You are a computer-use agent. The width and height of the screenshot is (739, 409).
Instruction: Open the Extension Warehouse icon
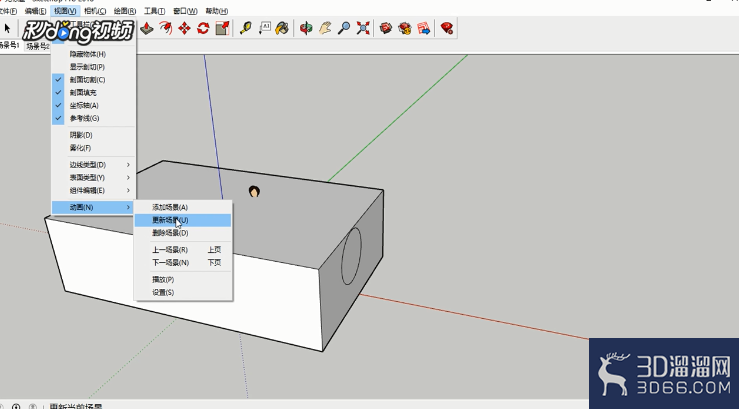405,28
